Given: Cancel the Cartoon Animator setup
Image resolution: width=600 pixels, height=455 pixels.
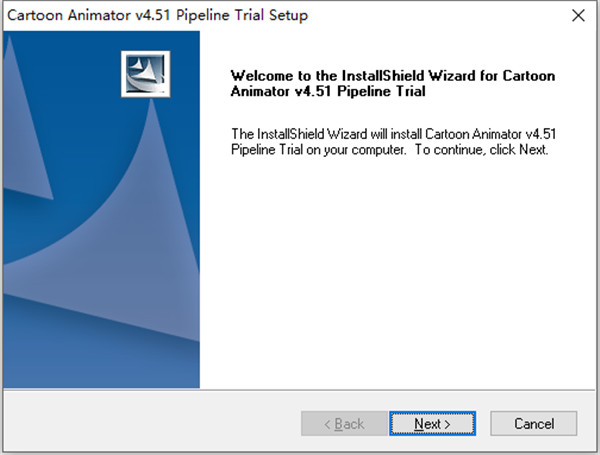Looking at the screenshot, I should [x=534, y=424].
